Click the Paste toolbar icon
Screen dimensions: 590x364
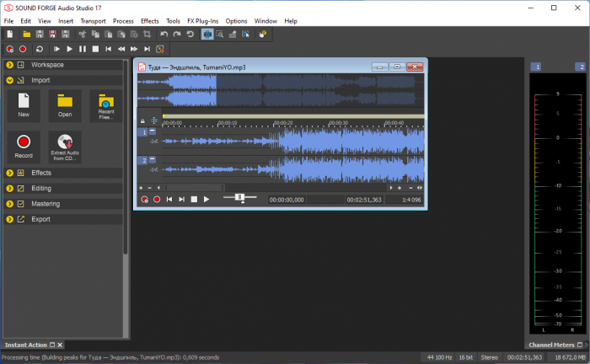tap(109, 35)
